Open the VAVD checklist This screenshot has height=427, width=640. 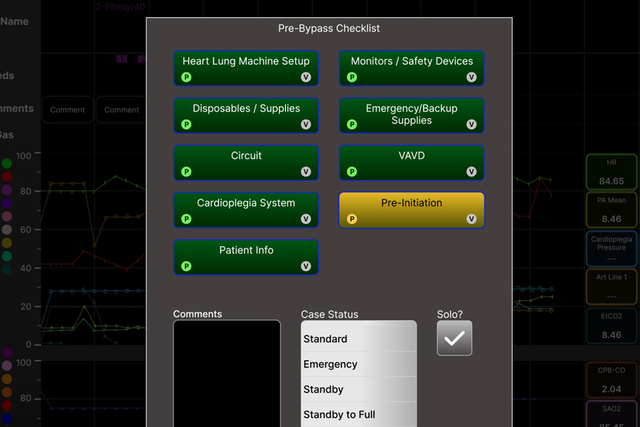point(411,163)
